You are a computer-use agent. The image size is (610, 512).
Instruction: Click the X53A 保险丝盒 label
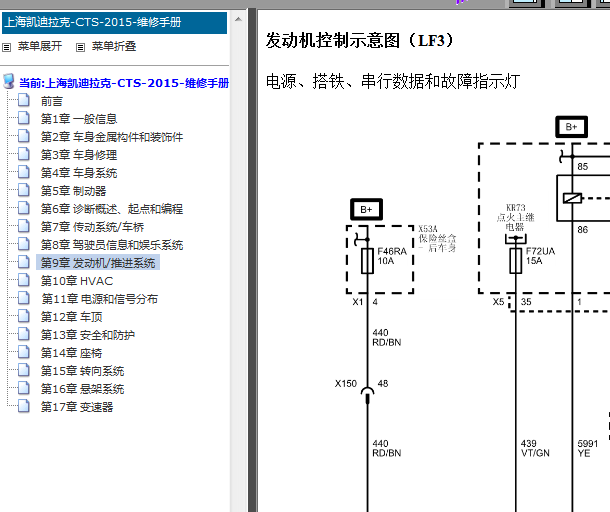[x=437, y=238]
